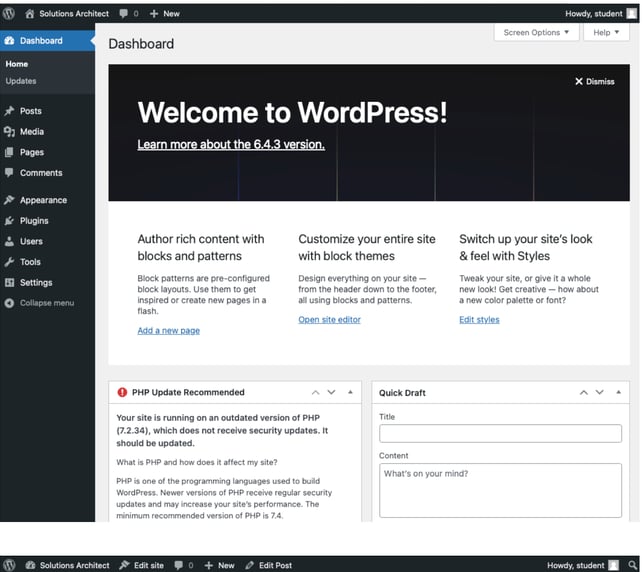The width and height of the screenshot is (642, 572).
Task: Open the comments bubble in top admin bar
Action: coord(124,14)
